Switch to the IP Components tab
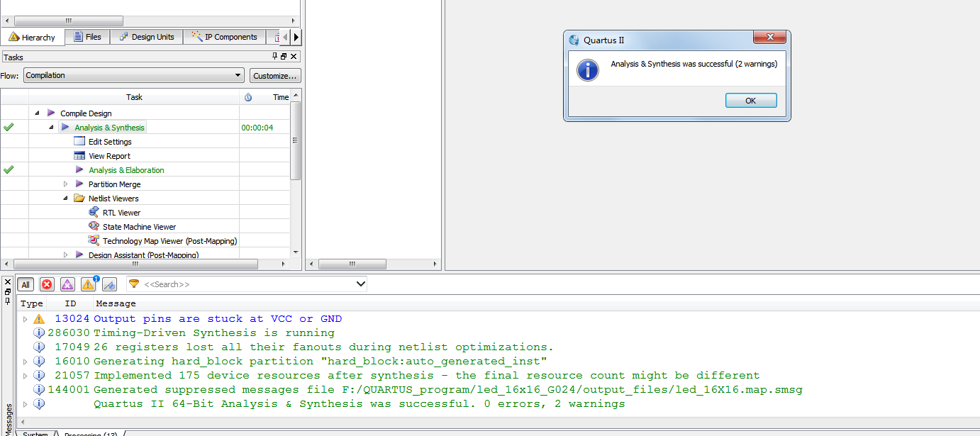The width and height of the screenshot is (980, 436). click(225, 37)
